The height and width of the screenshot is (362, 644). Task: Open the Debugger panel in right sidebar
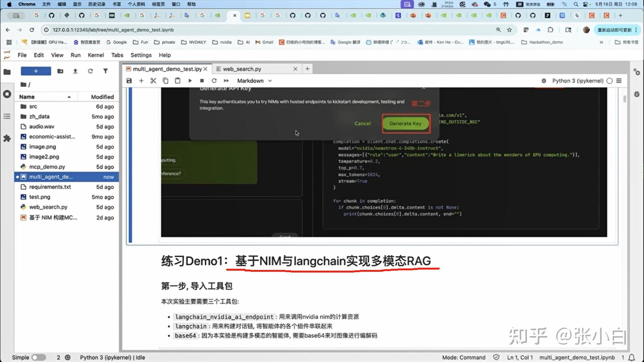[x=637, y=94]
